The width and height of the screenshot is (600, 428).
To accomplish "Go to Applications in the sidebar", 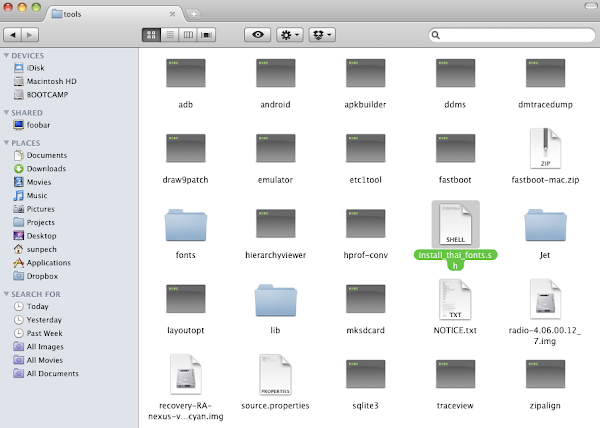I will [x=42, y=263].
